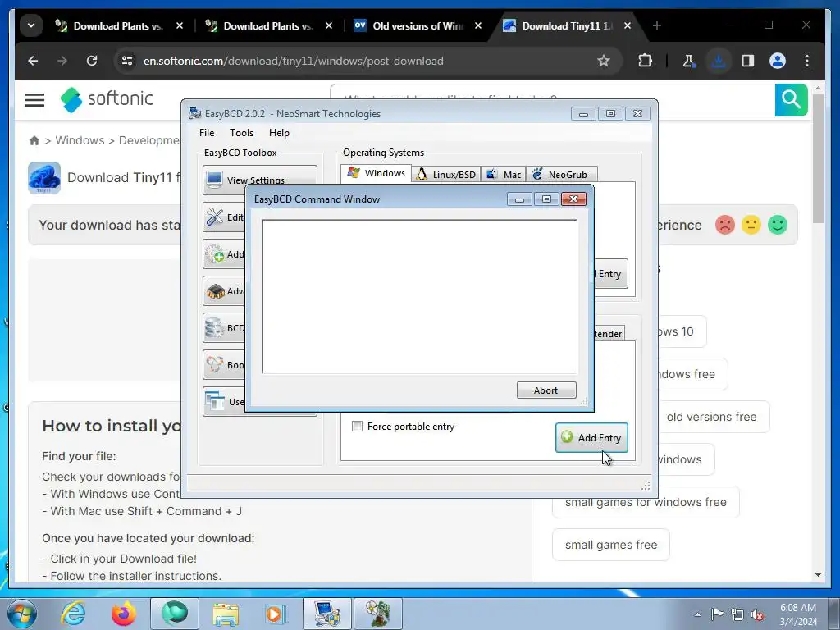Viewport: 840px width, 630px height.
Task: Switch to the NeoGrub tab
Action: [x=561, y=175]
